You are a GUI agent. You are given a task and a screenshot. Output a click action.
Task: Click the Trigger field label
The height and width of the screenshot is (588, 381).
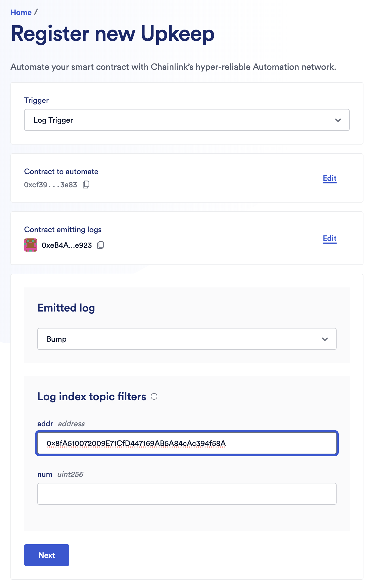click(36, 100)
